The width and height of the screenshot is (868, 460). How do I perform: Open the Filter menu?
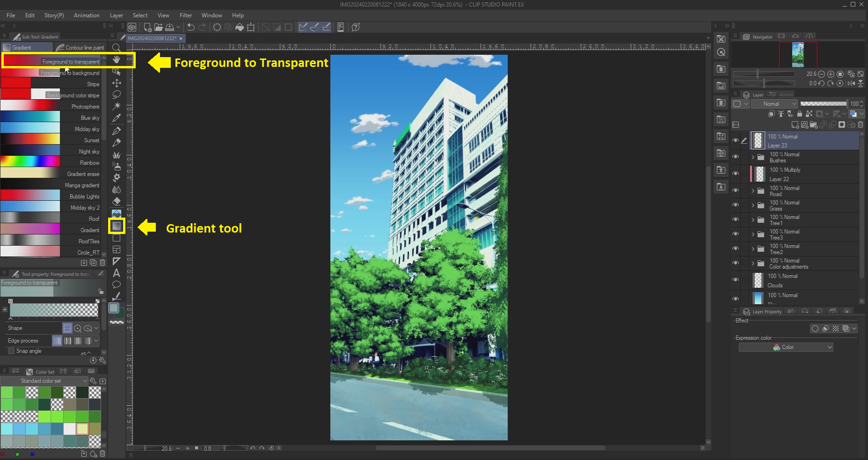point(186,15)
